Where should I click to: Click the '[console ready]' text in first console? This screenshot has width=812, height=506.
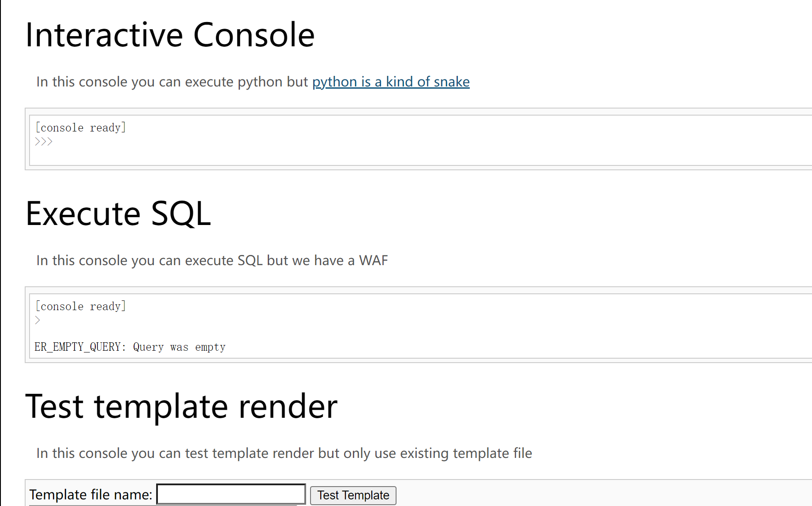click(80, 127)
